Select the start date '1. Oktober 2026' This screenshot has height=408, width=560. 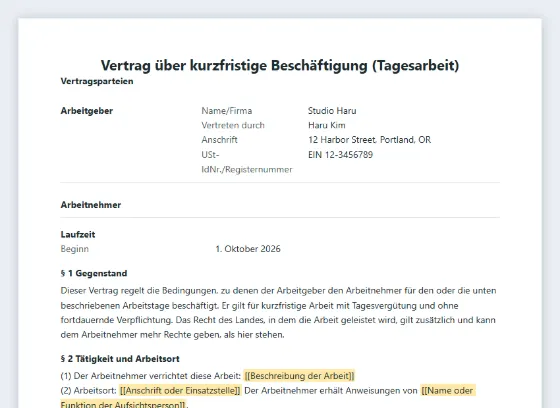248,249
